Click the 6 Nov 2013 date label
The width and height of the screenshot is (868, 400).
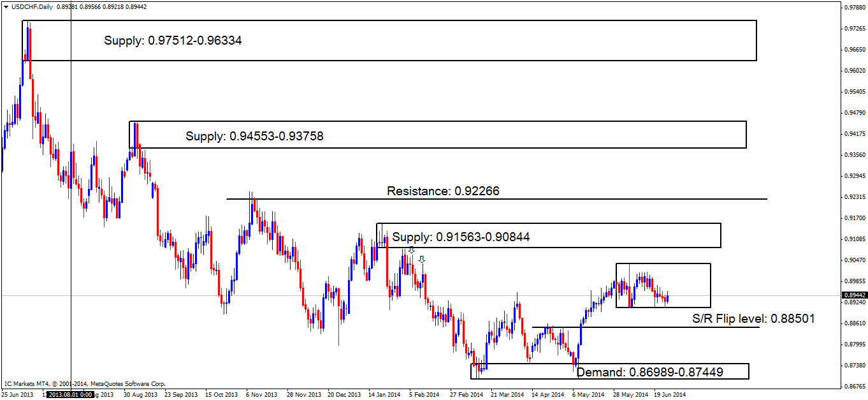[261, 395]
